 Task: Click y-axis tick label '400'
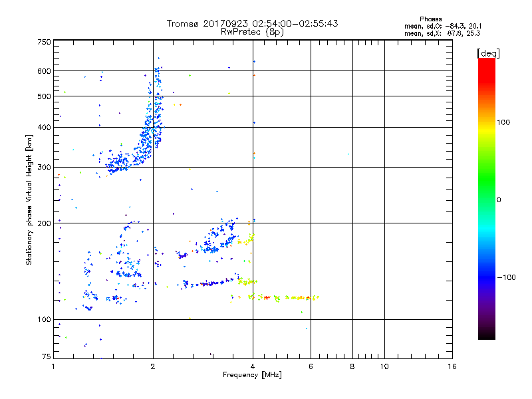tap(44, 127)
